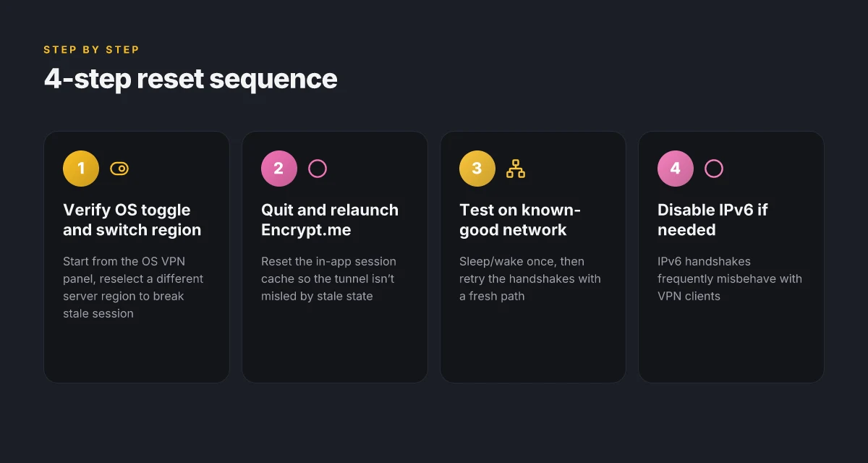Click the yellow toggle icon in step 1
The width and height of the screenshot is (868, 463).
point(119,169)
